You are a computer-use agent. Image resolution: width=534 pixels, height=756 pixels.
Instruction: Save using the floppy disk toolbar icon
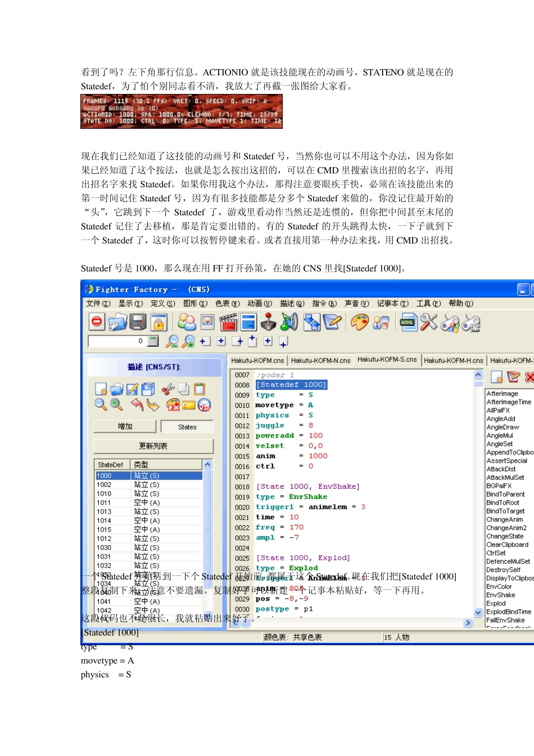(x=138, y=322)
